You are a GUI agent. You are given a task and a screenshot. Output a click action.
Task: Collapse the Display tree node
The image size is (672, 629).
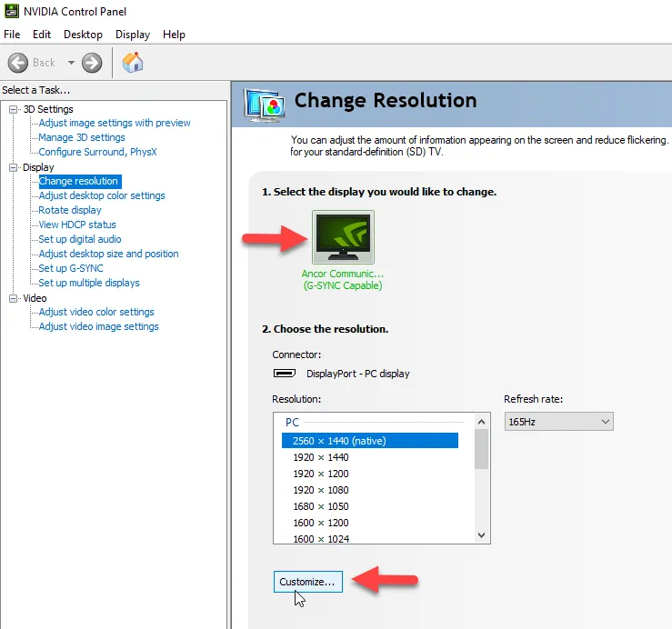click(14, 167)
